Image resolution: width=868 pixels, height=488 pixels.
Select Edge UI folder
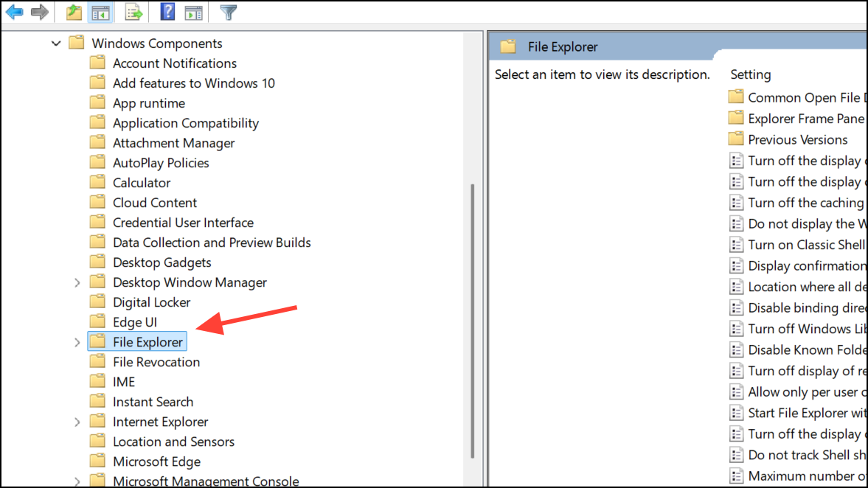coord(134,322)
